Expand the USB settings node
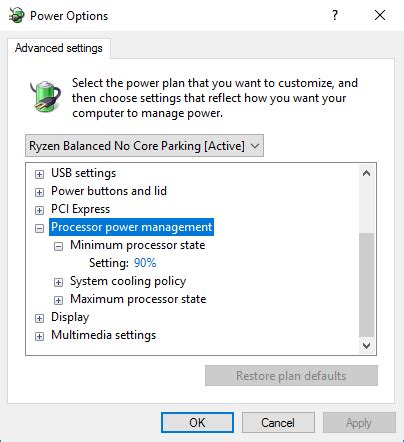This screenshot has width=404, height=442. (x=39, y=174)
